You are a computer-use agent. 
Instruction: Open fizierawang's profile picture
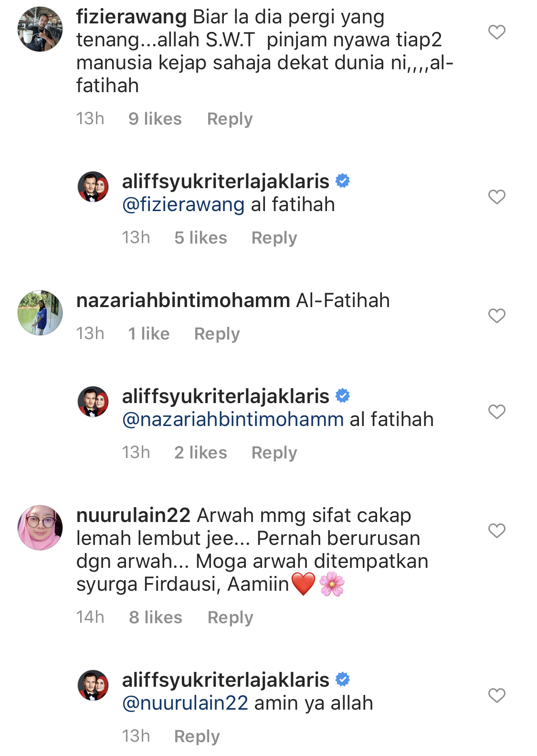(40, 29)
